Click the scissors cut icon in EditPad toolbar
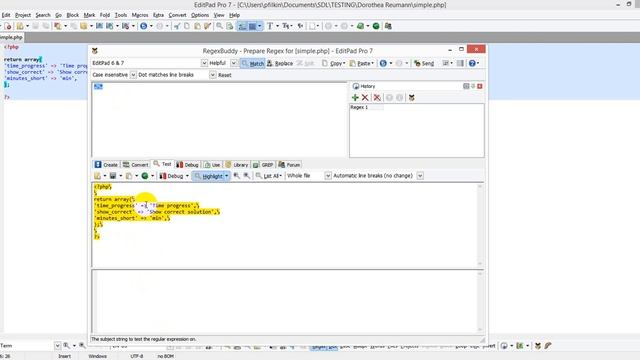Viewport: 640px width, 360px height. [177, 26]
